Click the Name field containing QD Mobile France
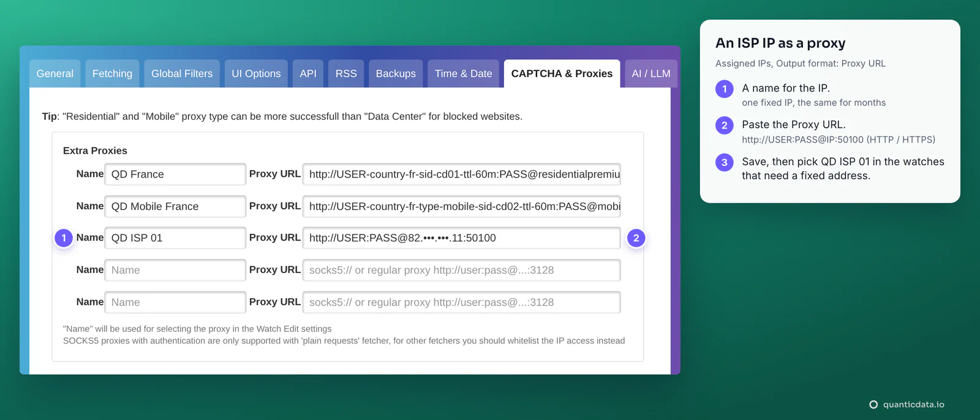The image size is (980, 420). pos(175,206)
